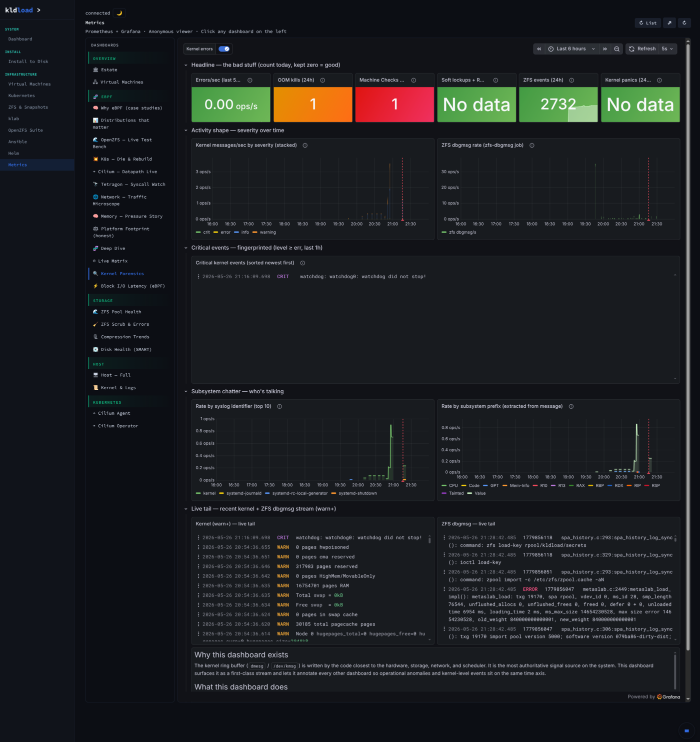
Task: Click the List button
Action: [648, 23]
